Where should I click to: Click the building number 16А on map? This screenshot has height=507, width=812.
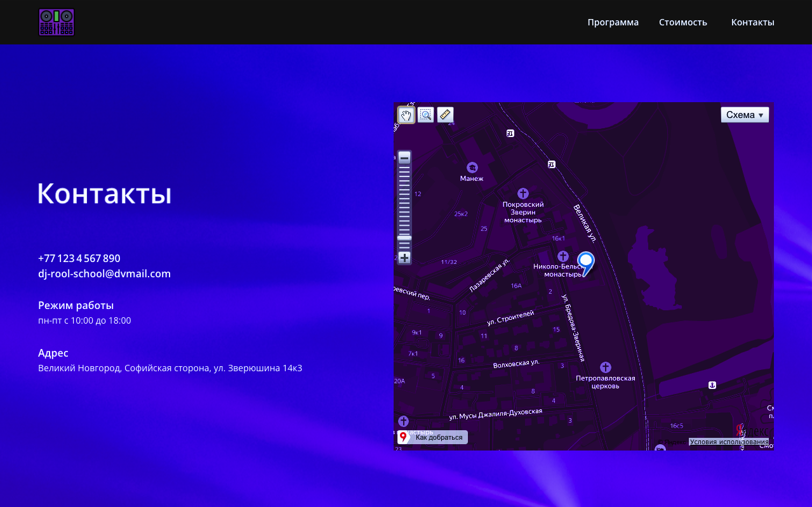(516, 286)
